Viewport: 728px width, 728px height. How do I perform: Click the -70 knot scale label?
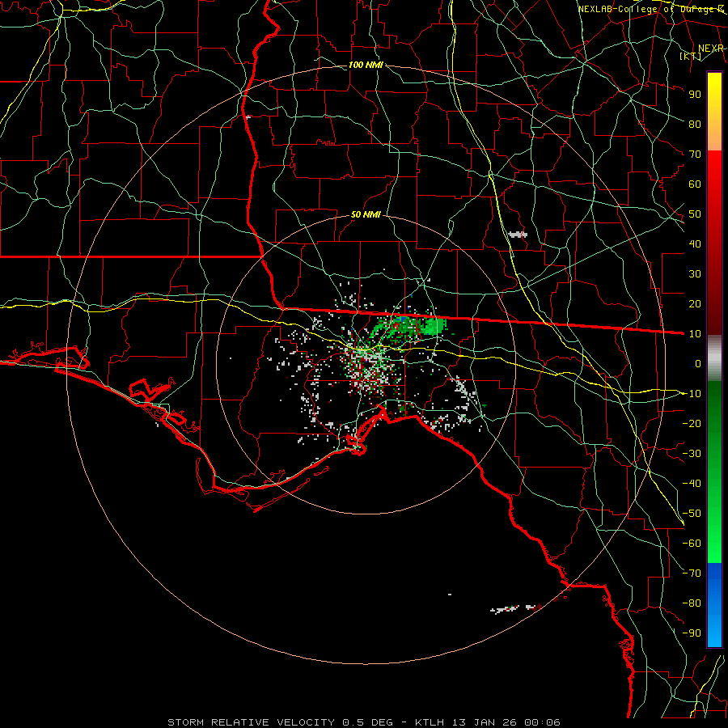point(692,573)
